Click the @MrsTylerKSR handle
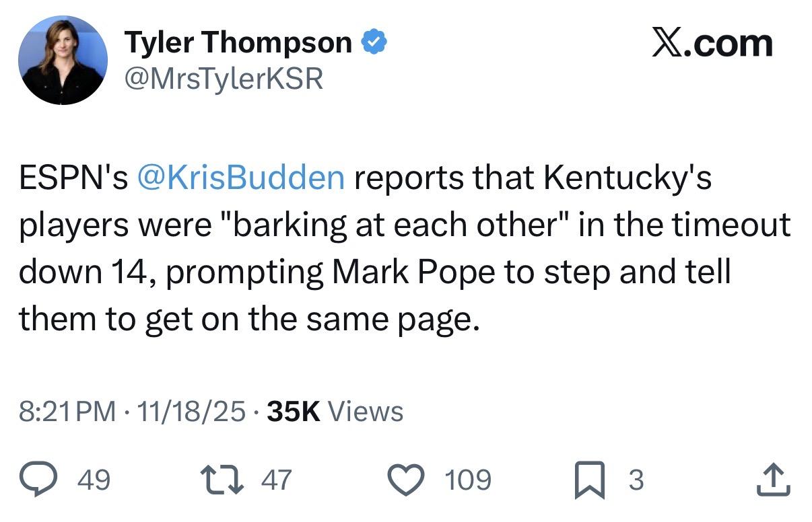 pos(224,79)
